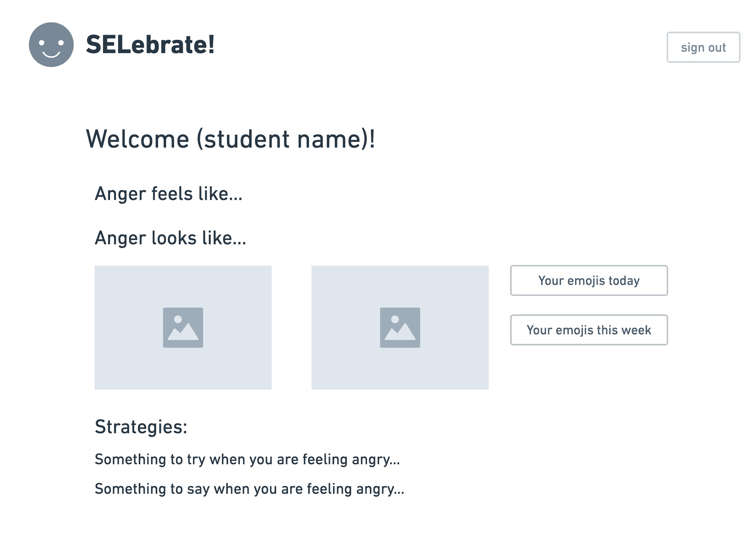Image resolution: width=756 pixels, height=555 pixels.
Task: Click the picture icon in left placeholder
Action: tap(183, 327)
